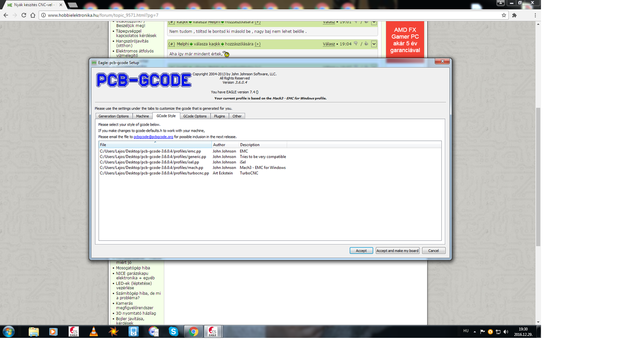Click the HU keyboard language indicator
The image size is (644, 362).
466,331
